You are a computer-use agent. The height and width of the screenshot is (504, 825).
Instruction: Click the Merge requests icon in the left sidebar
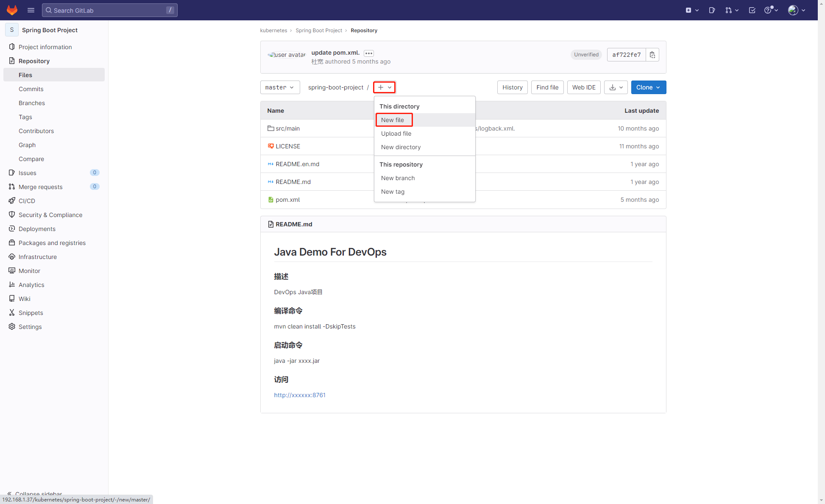pyautogui.click(x=12, y=187)
